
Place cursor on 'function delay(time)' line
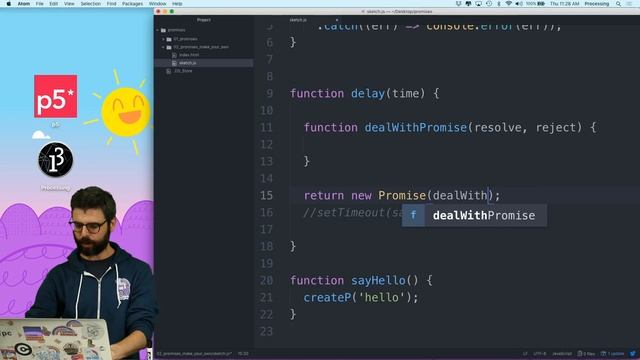[x=364, y=93]
